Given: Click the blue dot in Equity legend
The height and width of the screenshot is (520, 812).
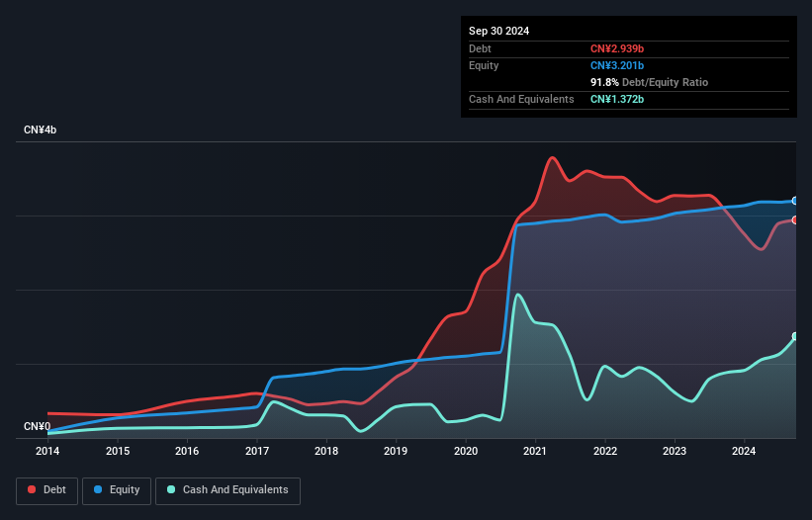Looking at the screenshot, I should coord(97,489).
